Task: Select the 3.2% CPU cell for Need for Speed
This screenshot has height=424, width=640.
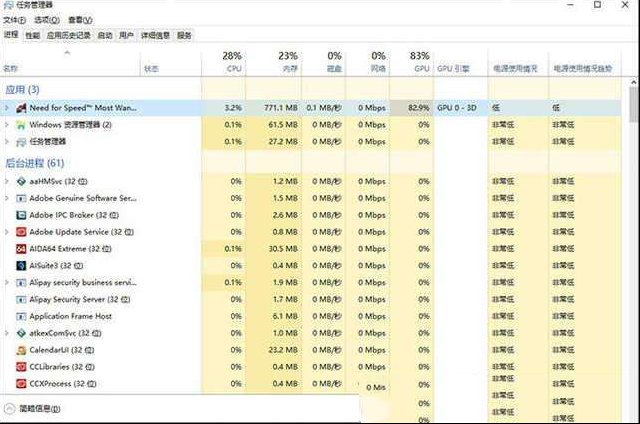Action: pyautogui.click(x=224, y=108)
